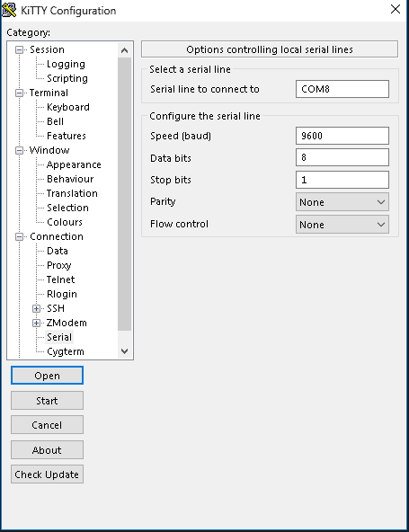
Task: Click the KiTTY application icon in title bar
Action: [x=9, y=10]
